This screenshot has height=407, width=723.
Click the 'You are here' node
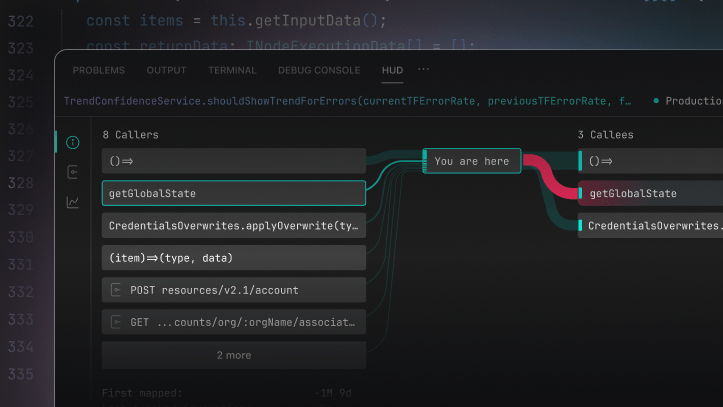coord(472,161)
